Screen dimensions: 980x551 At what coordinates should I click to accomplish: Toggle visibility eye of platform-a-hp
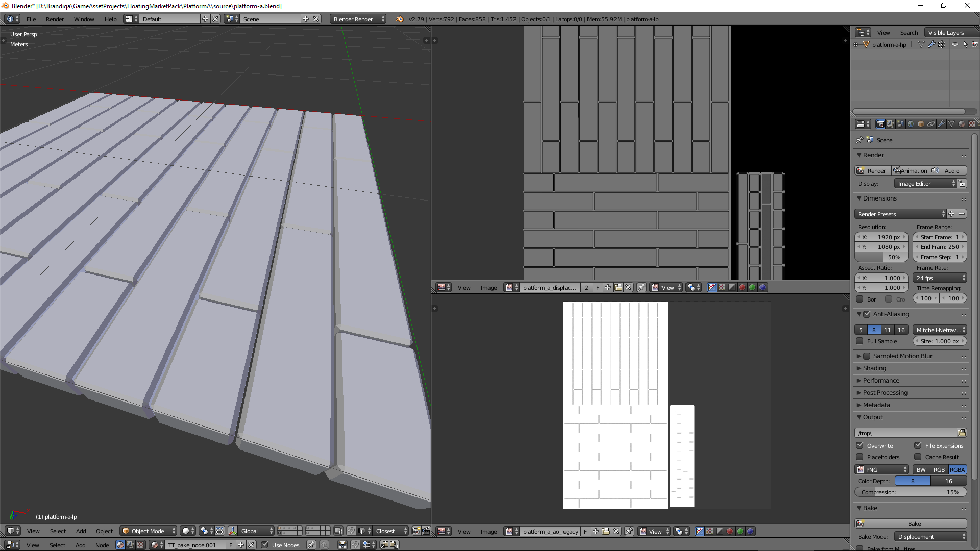point(954,45)
